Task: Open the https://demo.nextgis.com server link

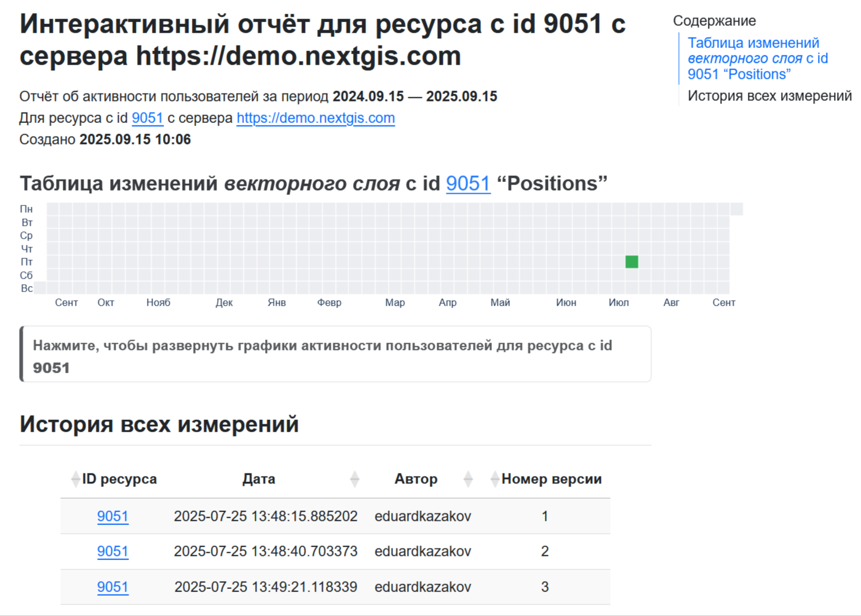Action: (x=315, y=118)
